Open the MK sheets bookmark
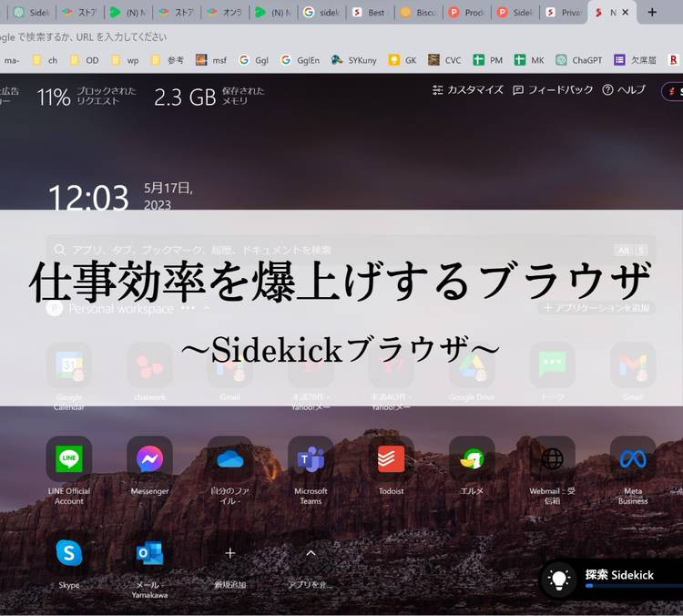 coord(529,60)
